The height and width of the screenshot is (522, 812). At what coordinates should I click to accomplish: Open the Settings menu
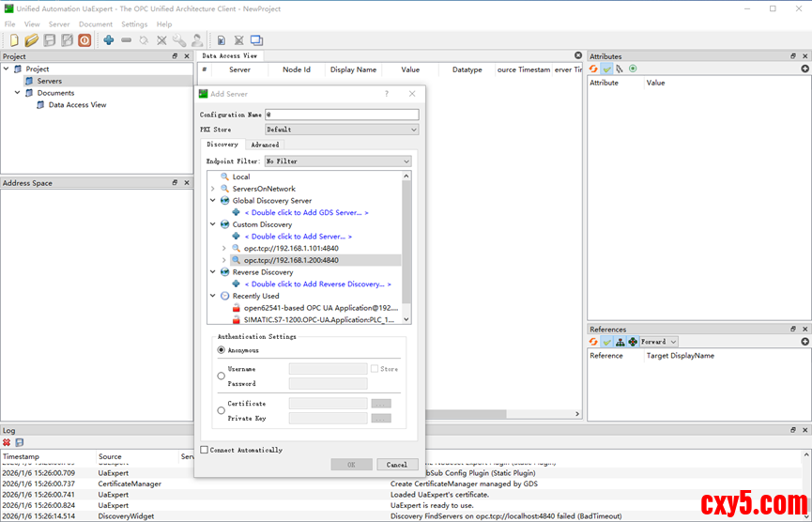pos(134,24)
